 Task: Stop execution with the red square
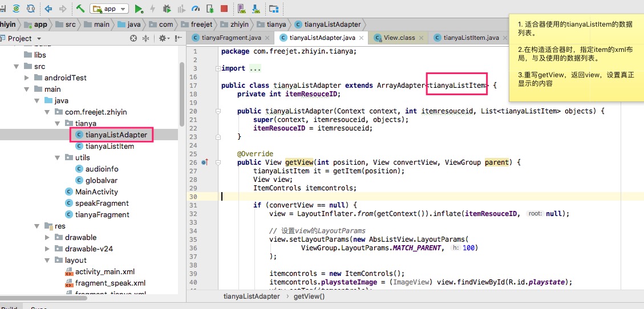click(224, 9)
